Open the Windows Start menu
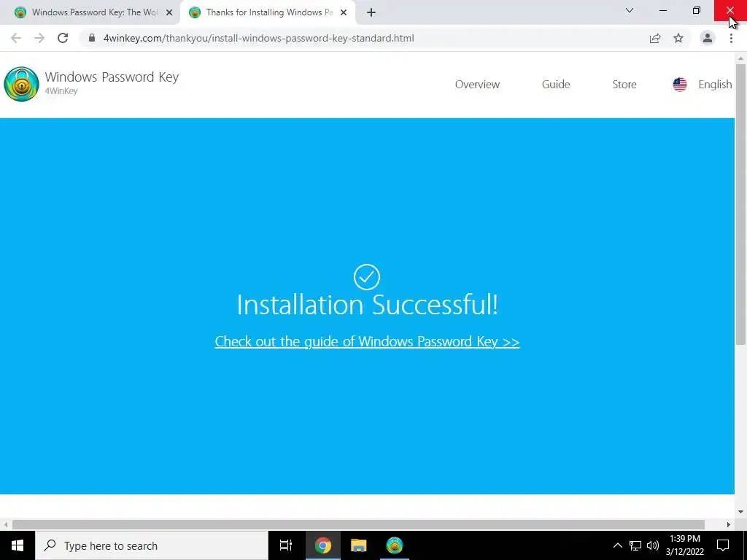 click(x=18, y=545)
